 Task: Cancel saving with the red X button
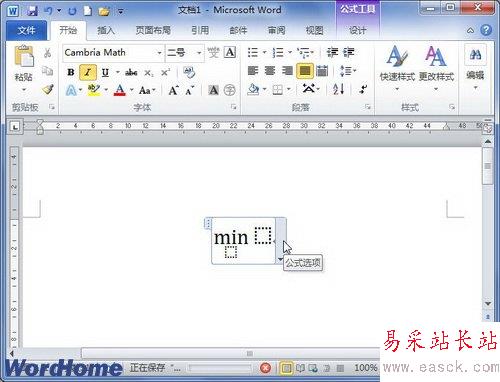point(265,368)
